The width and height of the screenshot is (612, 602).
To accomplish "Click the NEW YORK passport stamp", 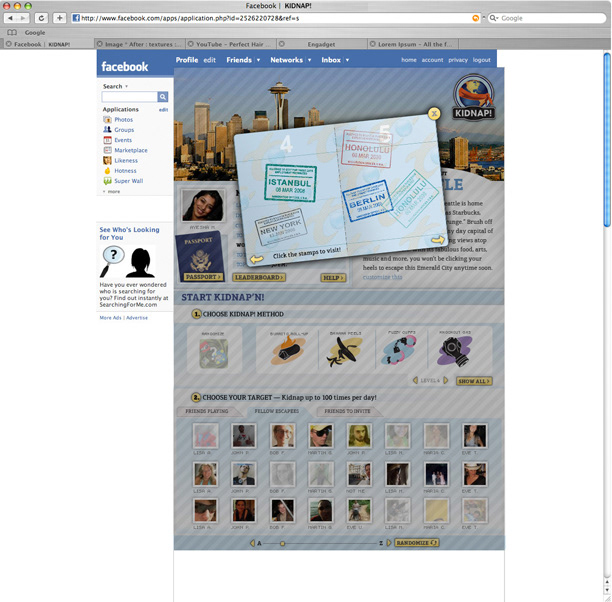I will point(281,226).
